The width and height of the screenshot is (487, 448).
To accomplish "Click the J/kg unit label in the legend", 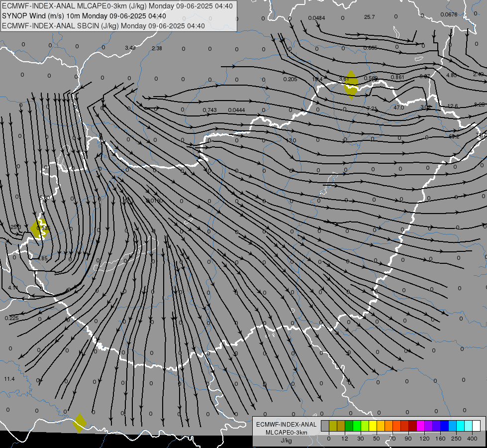I will [287, 441].
